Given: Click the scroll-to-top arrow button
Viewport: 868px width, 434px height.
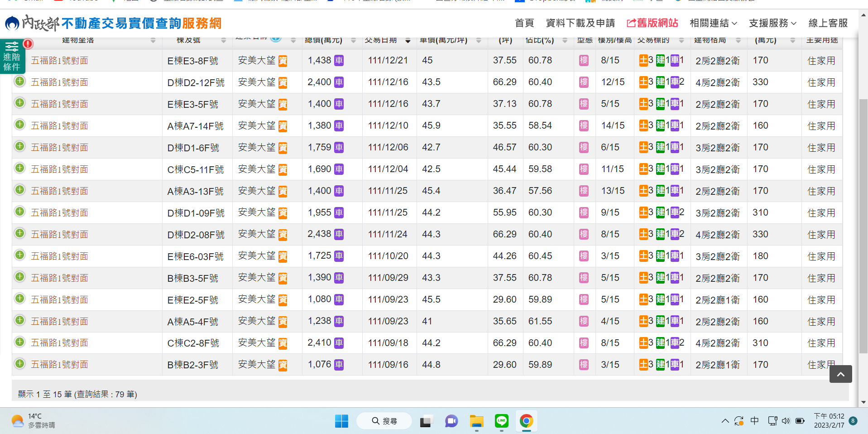Looking at the screenshot, I should tap(840, 374).
